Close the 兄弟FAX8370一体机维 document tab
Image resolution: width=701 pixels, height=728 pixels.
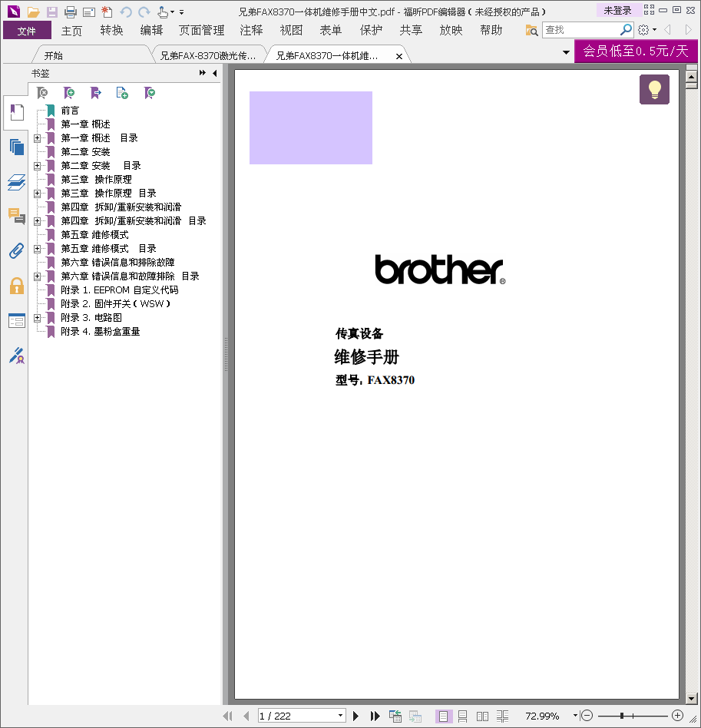pyautogui.click(x=398, y=56)
